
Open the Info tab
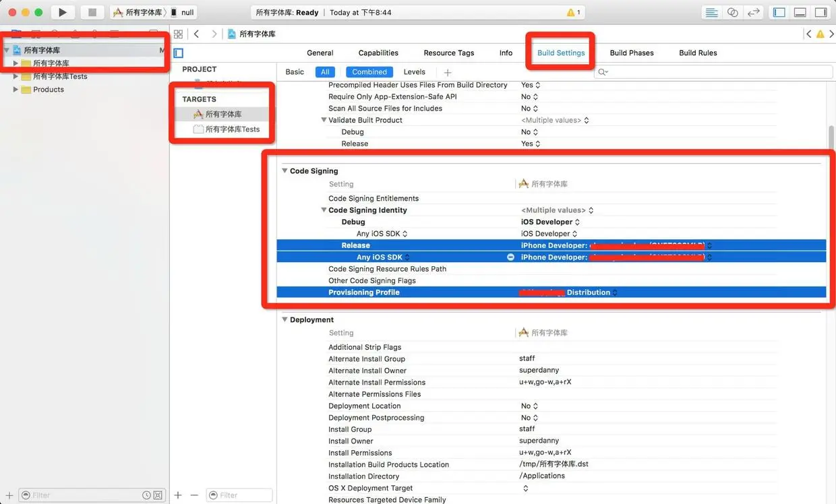506,53
